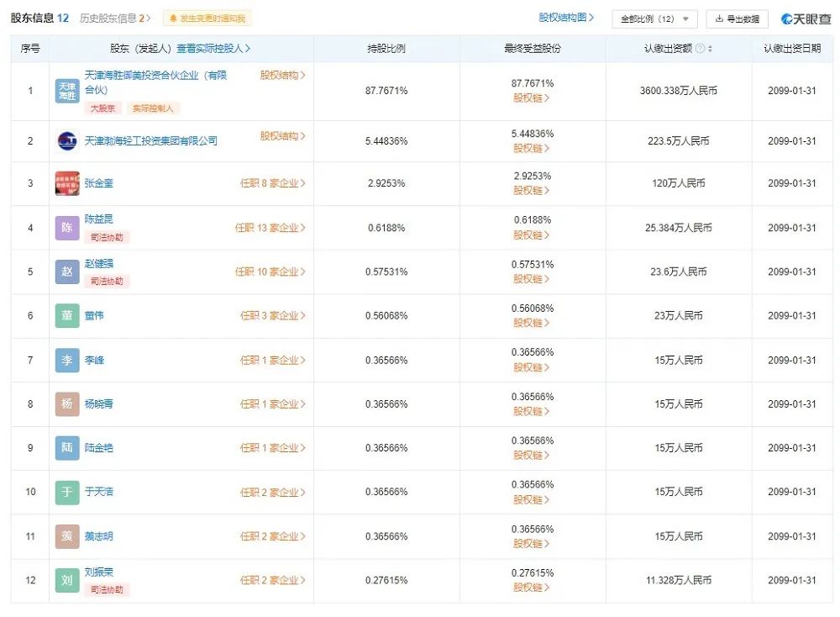Open photo avatar of 张金奎
This screenshot has width=840, height=617.
[x=67, y=183]
